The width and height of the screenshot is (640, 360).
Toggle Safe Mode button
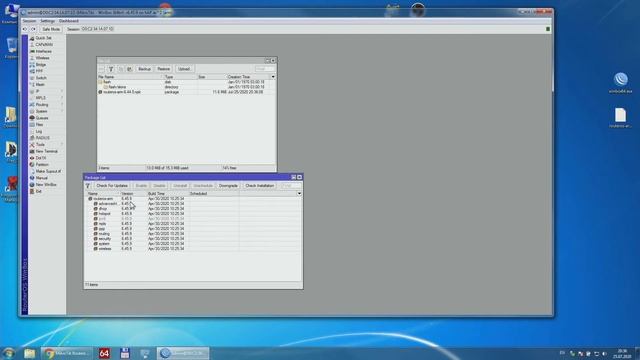(51, 29)
